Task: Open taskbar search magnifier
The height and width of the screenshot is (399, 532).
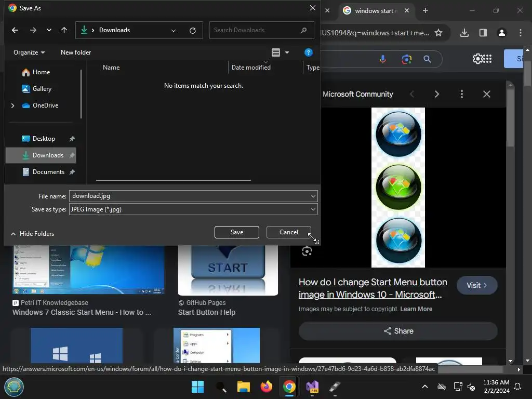Action: click(x=221, y=387)
